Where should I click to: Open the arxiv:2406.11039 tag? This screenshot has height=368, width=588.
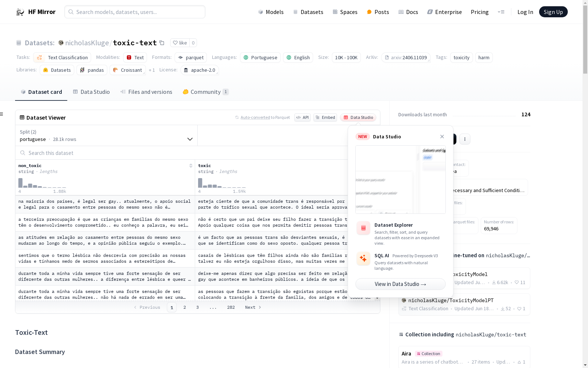click(x=406, y=57)
